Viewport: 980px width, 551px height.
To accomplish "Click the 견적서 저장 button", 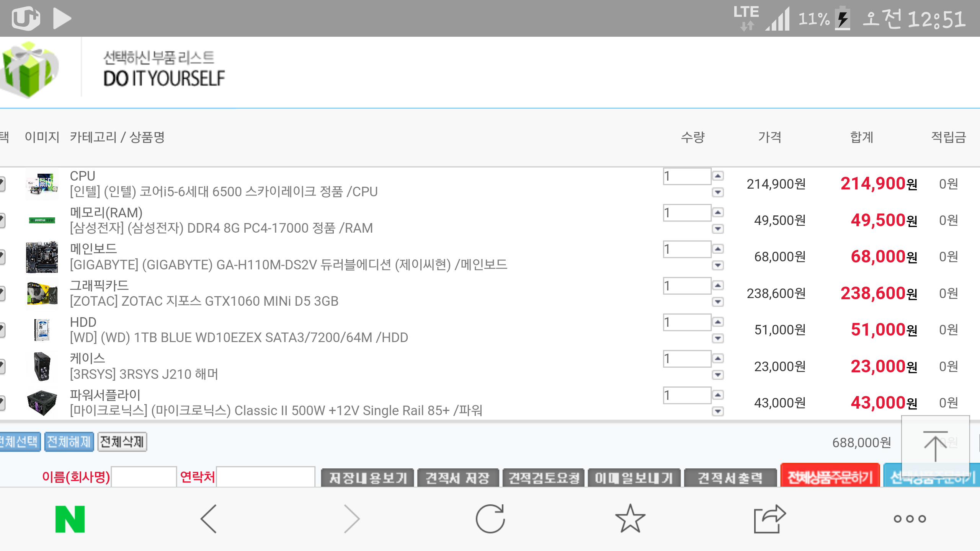I will click(458, 478).
